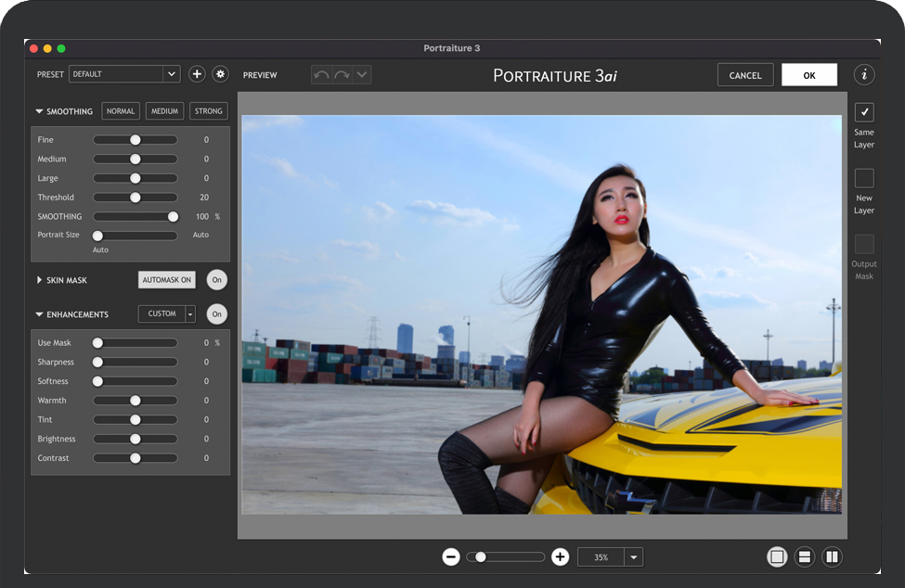Open the info button at top right

click(864, 75)
